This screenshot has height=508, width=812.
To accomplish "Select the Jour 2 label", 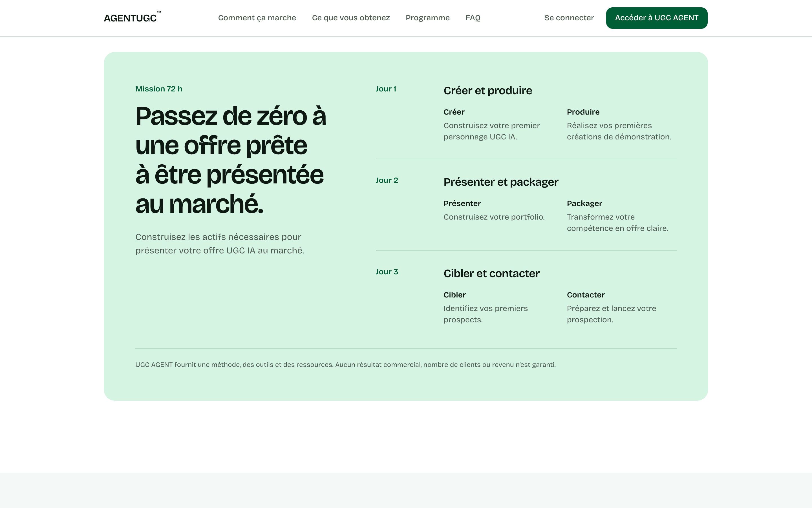I will pyautogui.click(x=387, y=180).
